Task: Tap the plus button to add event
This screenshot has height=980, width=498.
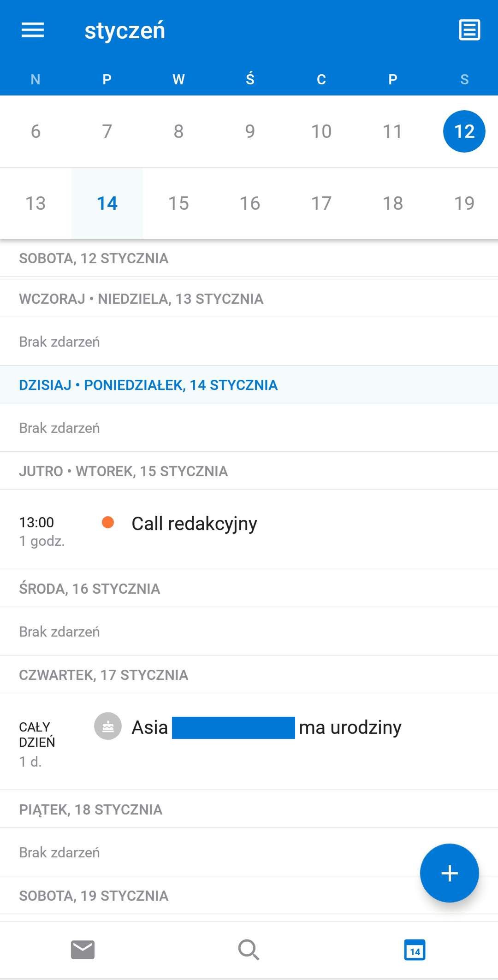Action: click(450, 873)
